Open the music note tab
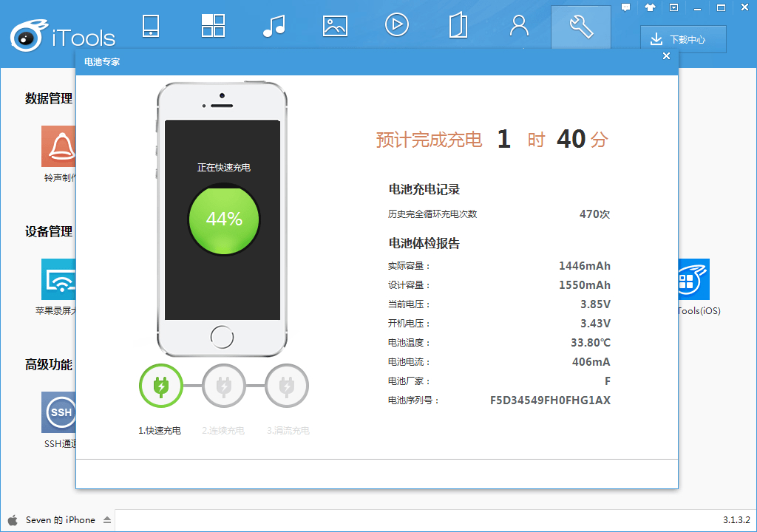The height and width of the screenshot is (532, 757). tap(274, 26)
